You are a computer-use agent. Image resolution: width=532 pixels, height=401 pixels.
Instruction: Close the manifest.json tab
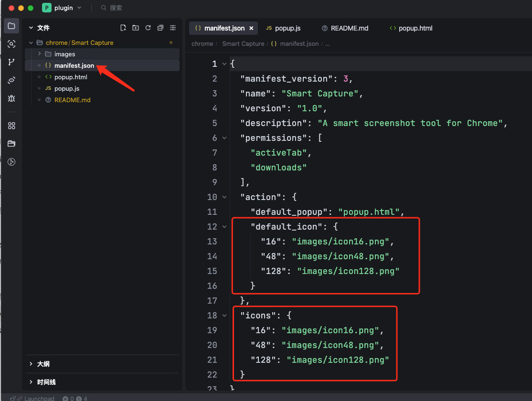pos(251,28)
